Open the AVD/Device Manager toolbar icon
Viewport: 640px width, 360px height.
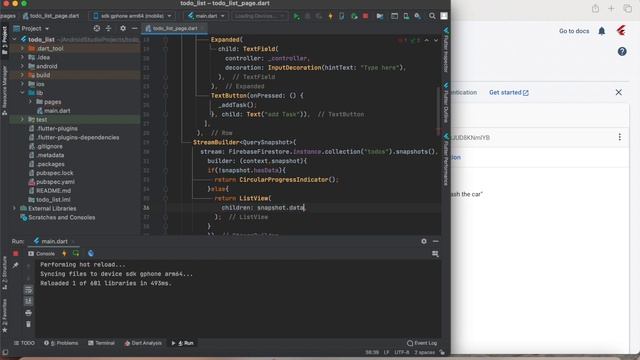click(x=406, y=16)
